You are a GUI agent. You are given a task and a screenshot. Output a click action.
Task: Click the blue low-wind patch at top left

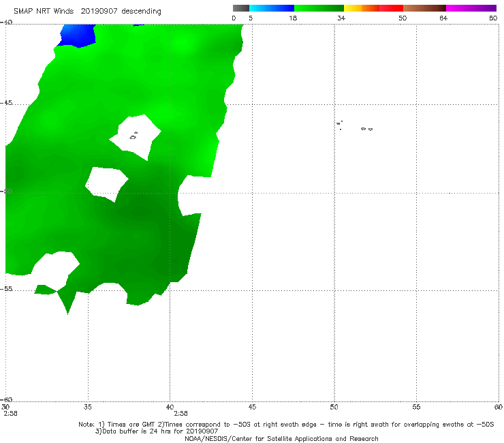coord(78,35)
